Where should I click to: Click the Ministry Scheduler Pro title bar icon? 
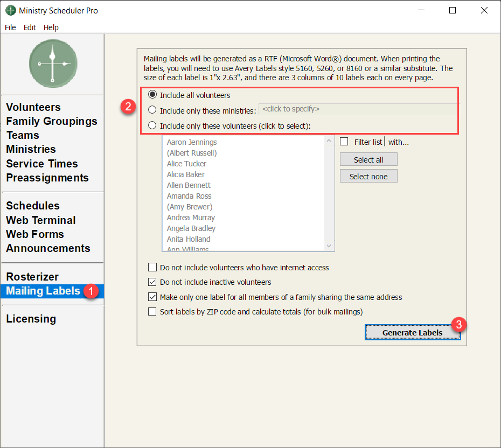point(11,10)
